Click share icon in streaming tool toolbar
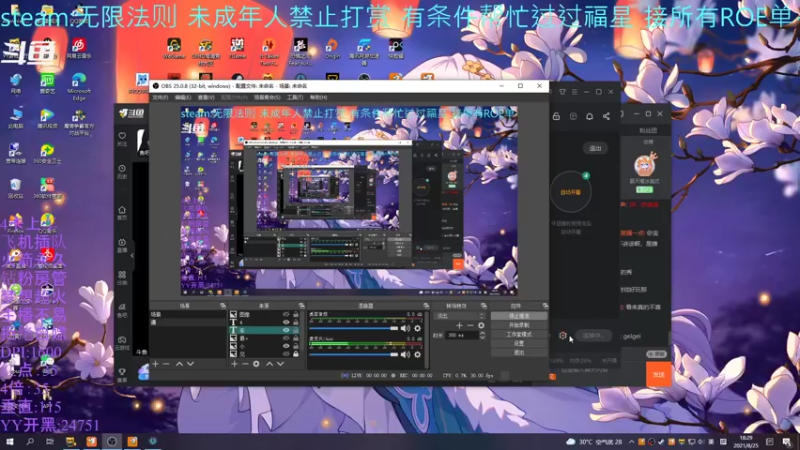The width and height of the screenshot is (800, 450). tap(606, 116)
